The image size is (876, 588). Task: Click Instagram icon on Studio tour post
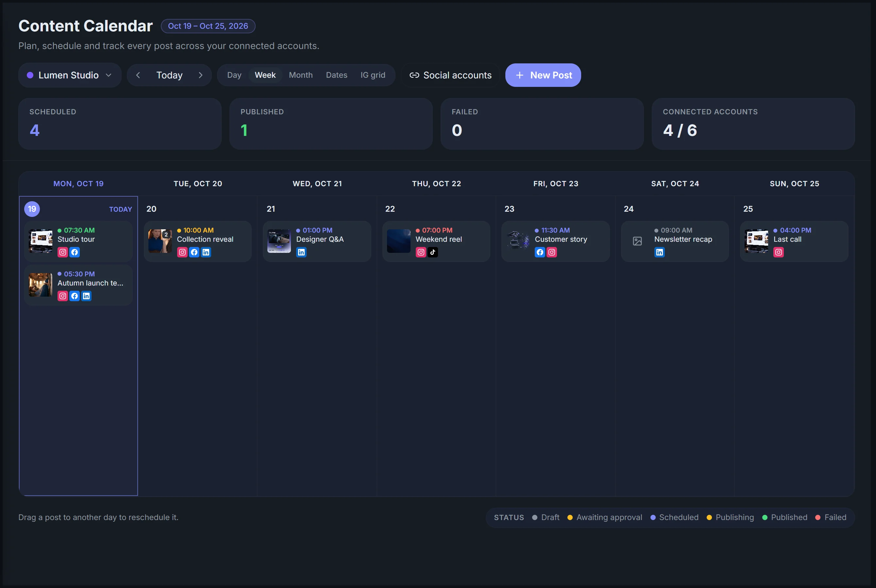point(63,253)
